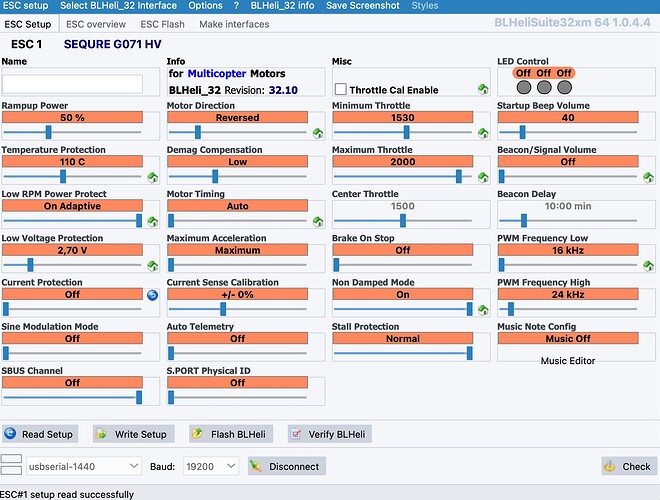Click the SBUS Channel slider handle

(139, 397)
